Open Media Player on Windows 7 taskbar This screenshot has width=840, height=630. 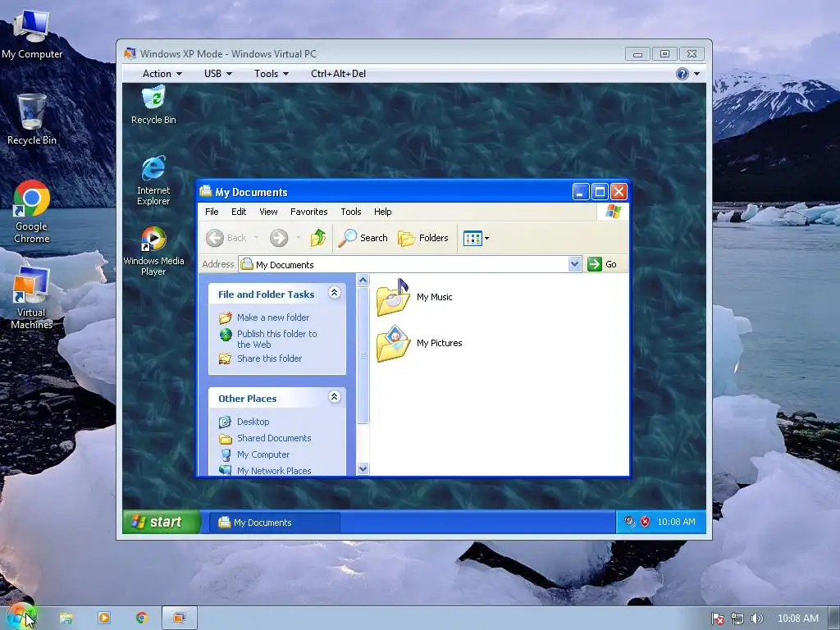[x=104, y=619]
